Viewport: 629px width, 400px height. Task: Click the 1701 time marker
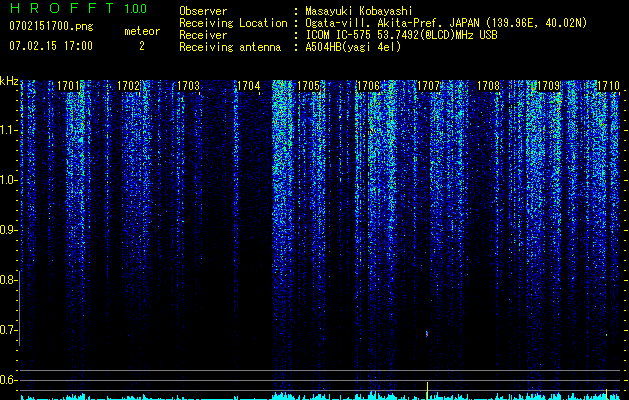[x=69, y=86]
